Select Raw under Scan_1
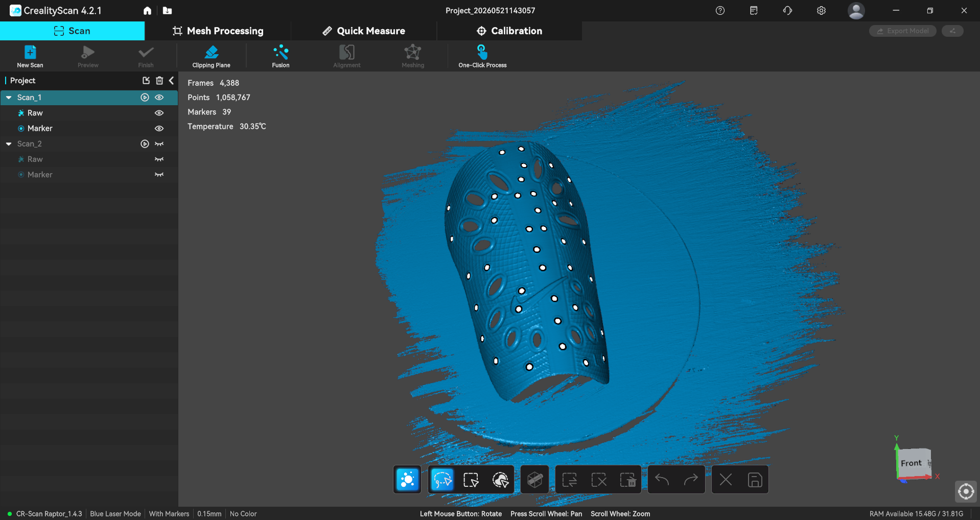 click(89, 113)
